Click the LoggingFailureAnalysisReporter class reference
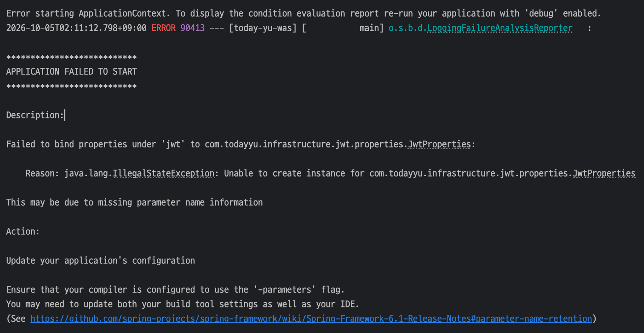Image resolution: width=644 pixels, height=333 pixels. pos(500,28)
